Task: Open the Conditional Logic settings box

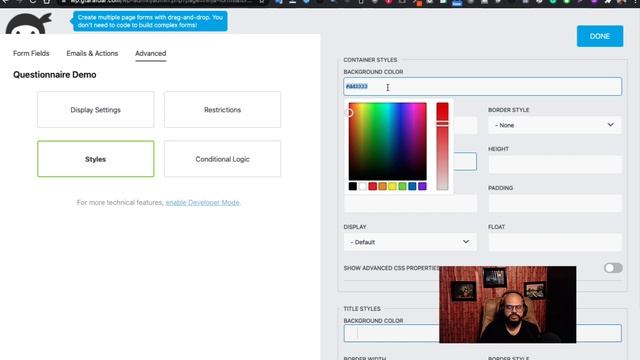Action: (x=222, y=159)
